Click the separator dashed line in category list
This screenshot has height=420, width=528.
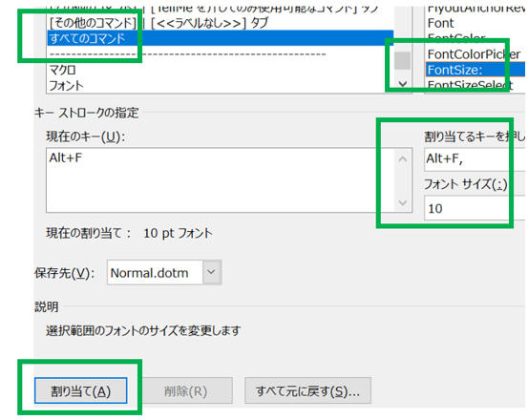pyautogui.click(x=187, y=53)
